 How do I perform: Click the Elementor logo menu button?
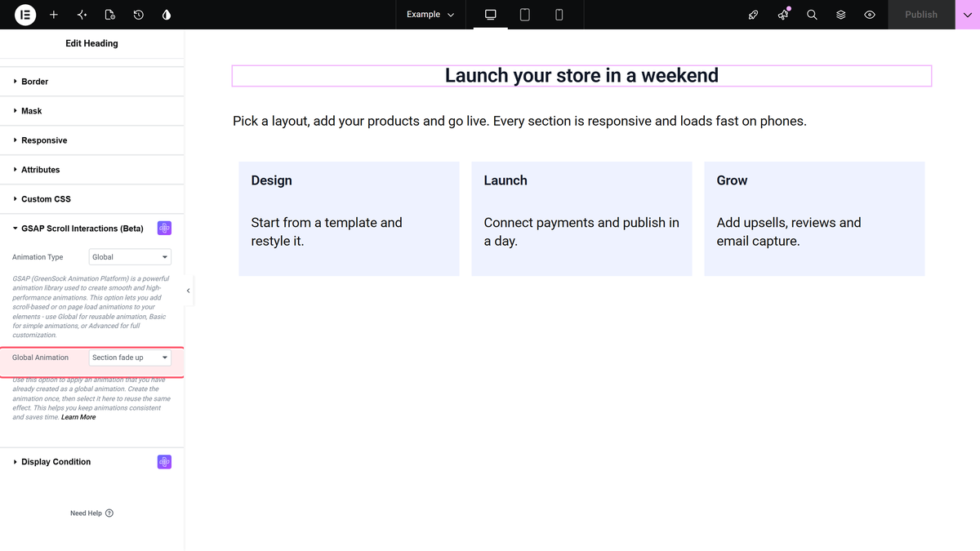pos(25,15)
